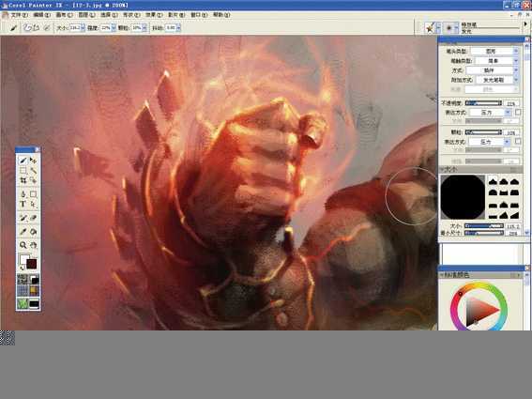The image size is (532, 399).
Task: Open grain popup arrow on property bar
Action: click(x=144, y=28)
